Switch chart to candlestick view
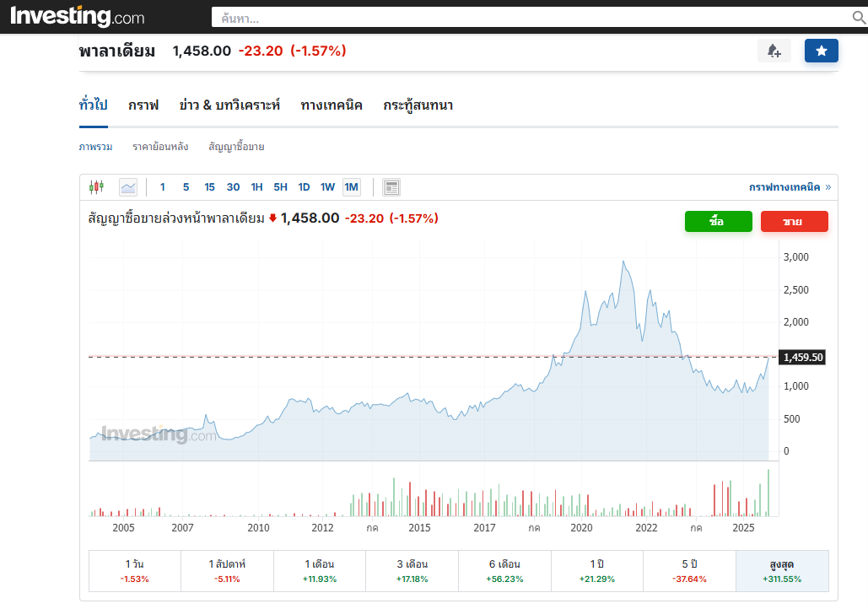 coord(97,187)
